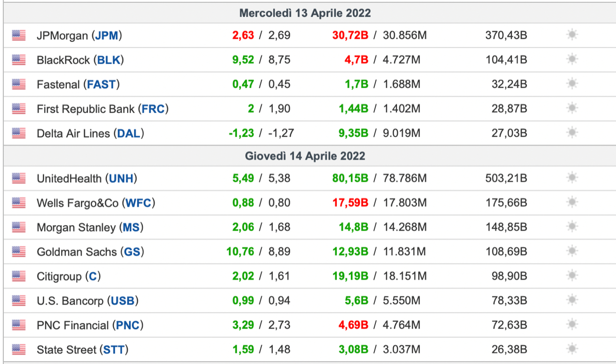Open the MS ticker link
The width and height of the screenshot is (616, 364).
(131, 228)
